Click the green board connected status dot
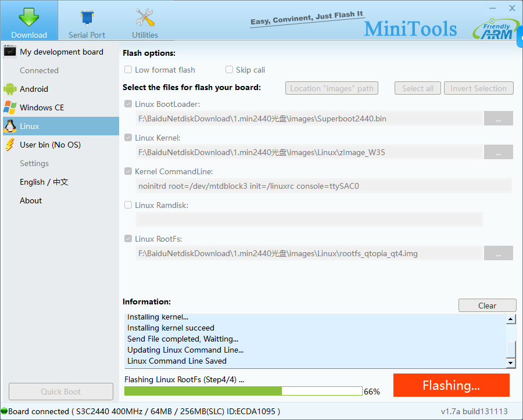Viewport: 523px width, 420px height. pos(4,411)
